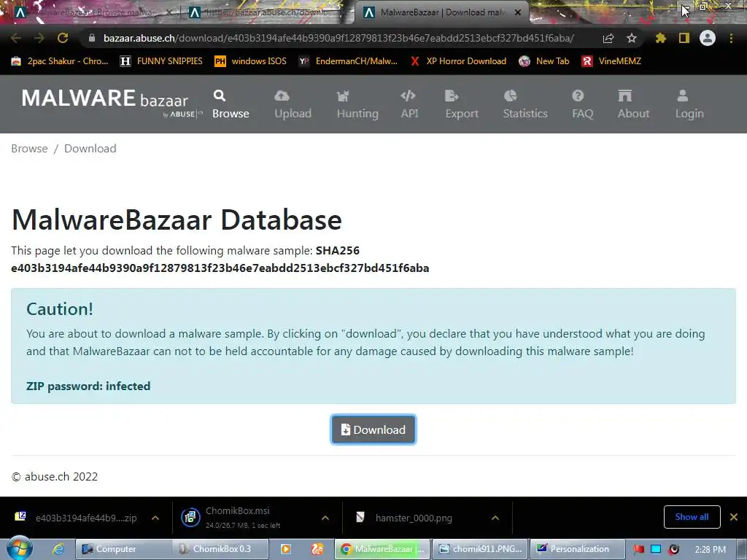The height and width of the screenshot is (560, 747).
Task: Click the share page icon
Action: (x=608, y=38)
